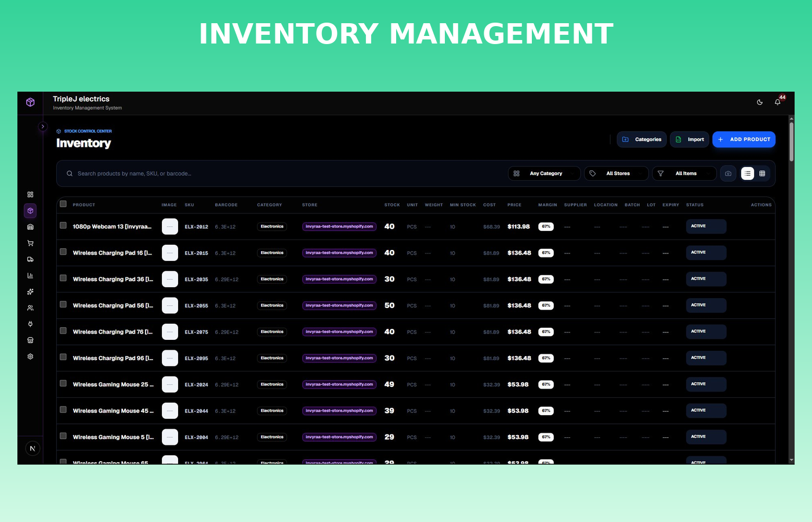
Task: Click the N avatar at sidebar bottom
Action: (32, 448)
